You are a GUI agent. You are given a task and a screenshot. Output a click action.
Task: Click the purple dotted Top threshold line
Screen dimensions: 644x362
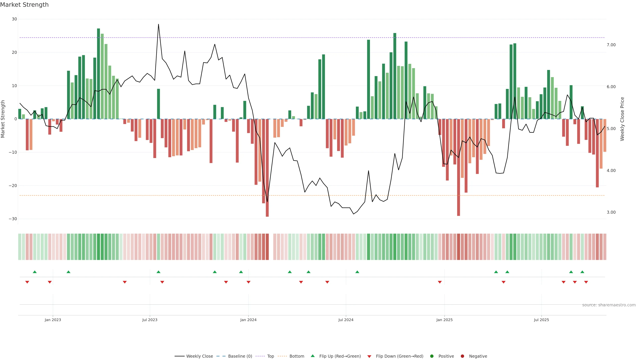(250, 38)
